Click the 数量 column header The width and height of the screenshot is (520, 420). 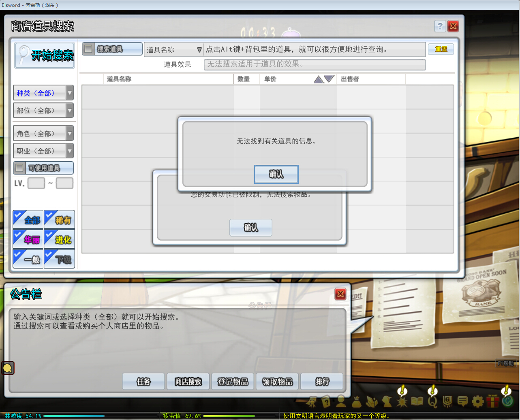tap(244, 79)
